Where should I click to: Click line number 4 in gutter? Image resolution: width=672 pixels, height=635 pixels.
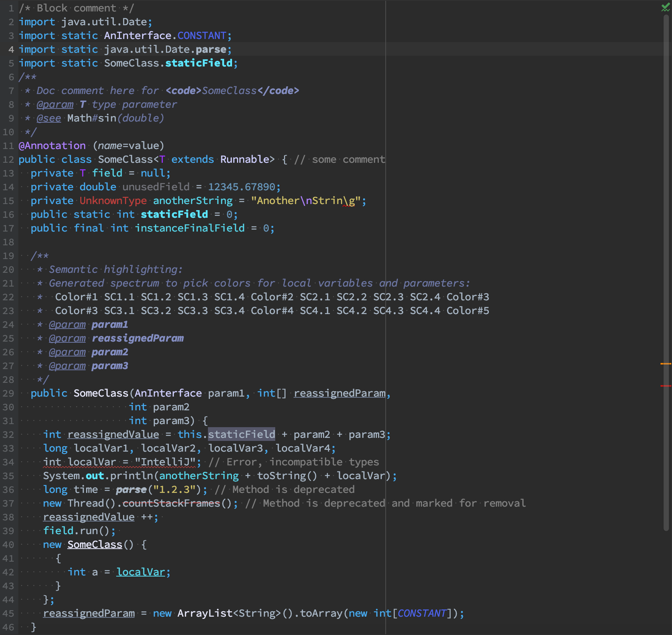tap(11, 50)
